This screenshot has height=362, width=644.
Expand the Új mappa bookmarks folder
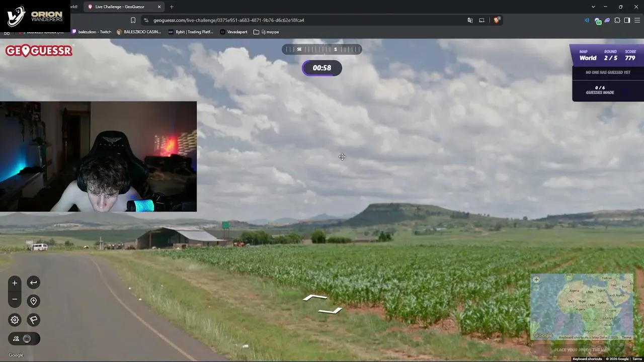click(266, 32)
